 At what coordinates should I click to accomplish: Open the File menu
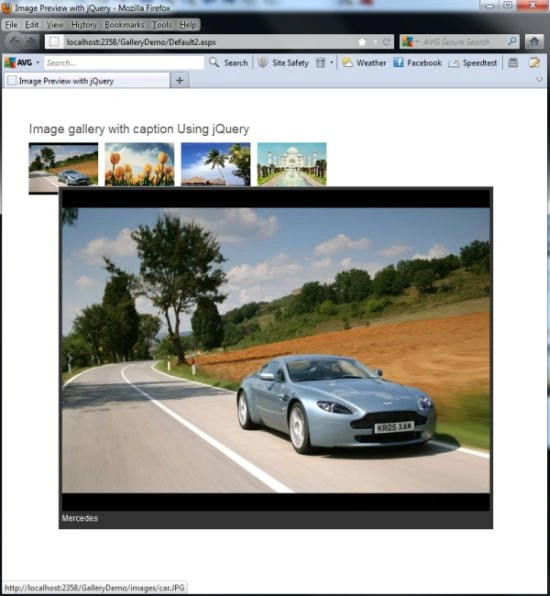pyautogui.click(x=11, y=25)
